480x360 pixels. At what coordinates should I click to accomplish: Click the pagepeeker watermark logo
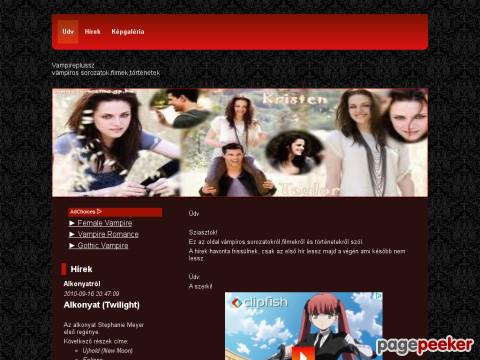[x=425, y=345]
